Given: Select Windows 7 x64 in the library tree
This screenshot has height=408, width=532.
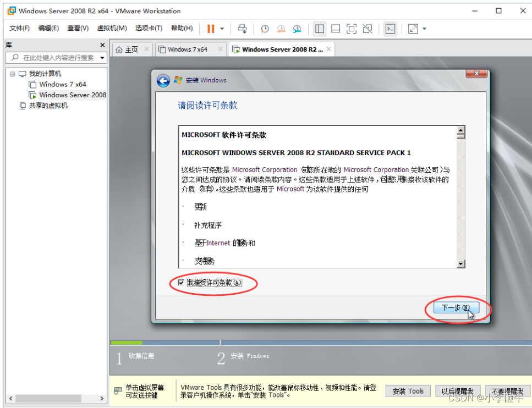Looking at the screenshot, I should click(62, 84).
